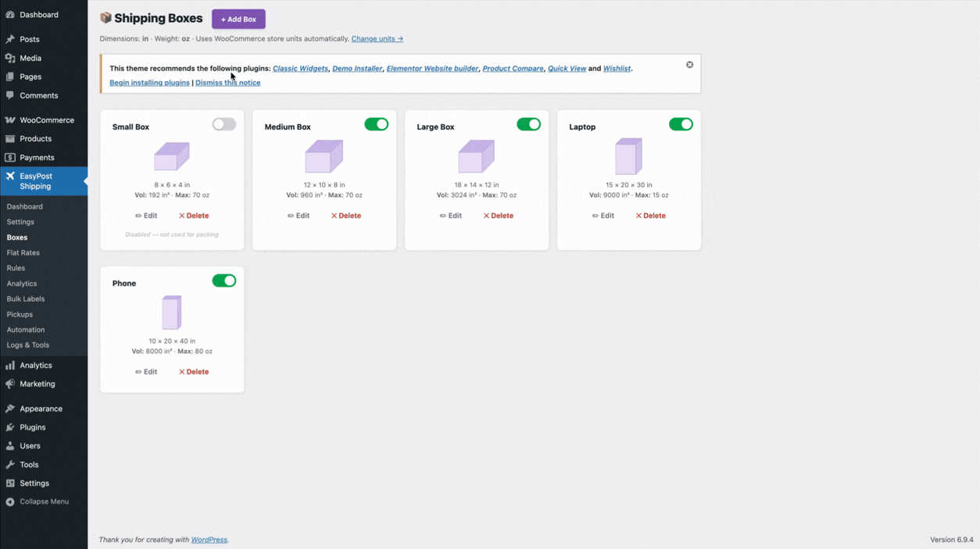
Task: Click the Phone box illustration
Action: point(172,313)
